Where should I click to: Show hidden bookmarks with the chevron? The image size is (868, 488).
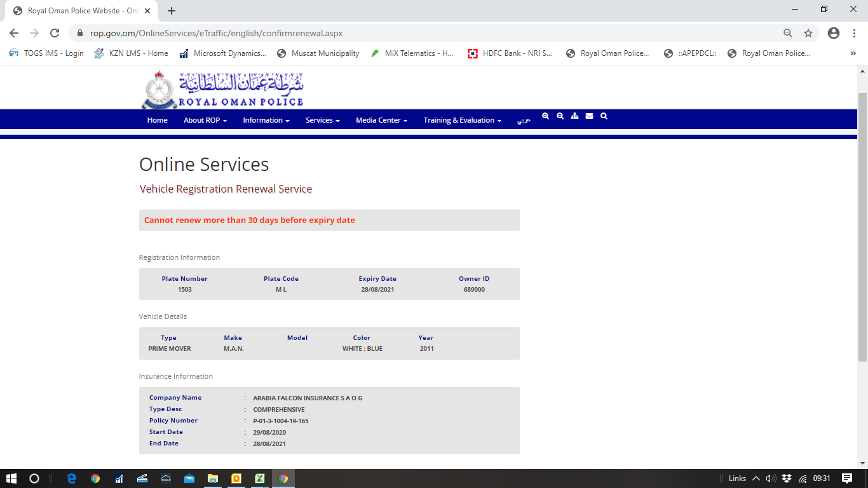tap(853, 53)
